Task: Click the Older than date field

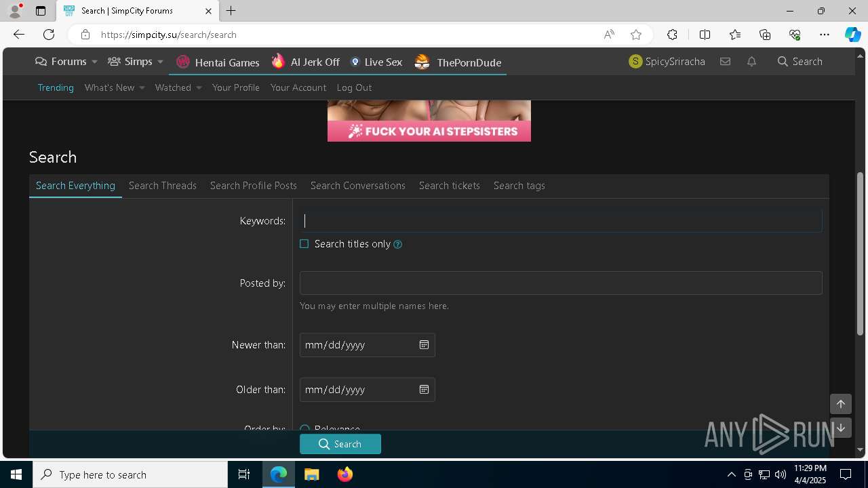Action: (x=368, y=390)
